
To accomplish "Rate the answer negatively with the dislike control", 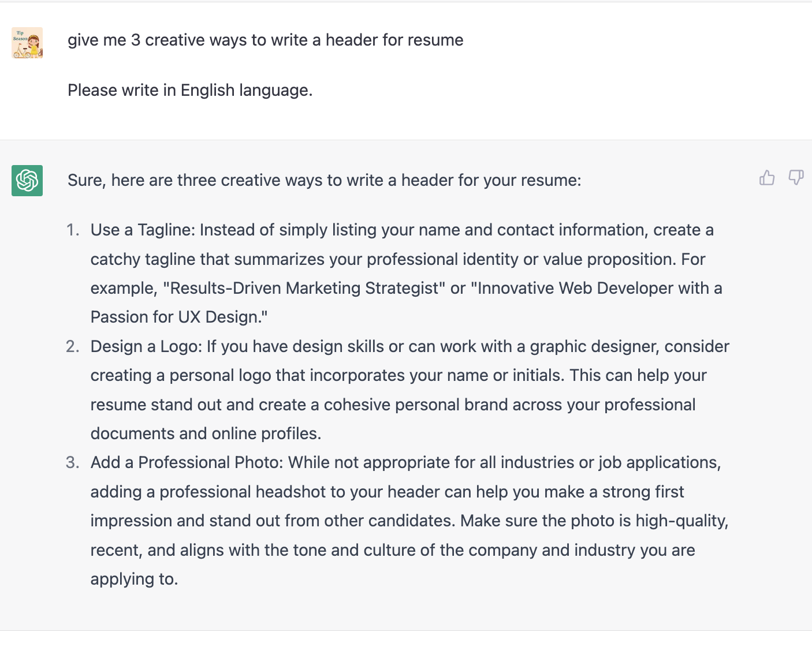I will coord(796,178).
